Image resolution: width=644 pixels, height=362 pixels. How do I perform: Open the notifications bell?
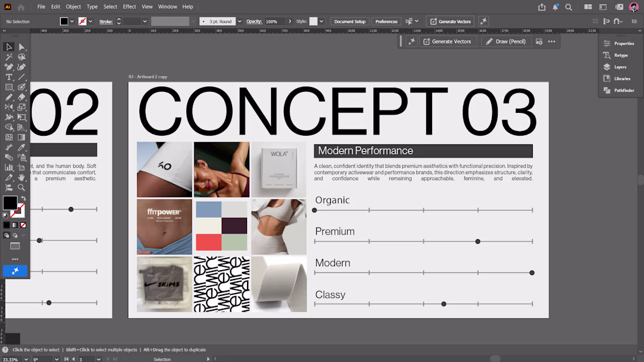[x=555, y=7]
